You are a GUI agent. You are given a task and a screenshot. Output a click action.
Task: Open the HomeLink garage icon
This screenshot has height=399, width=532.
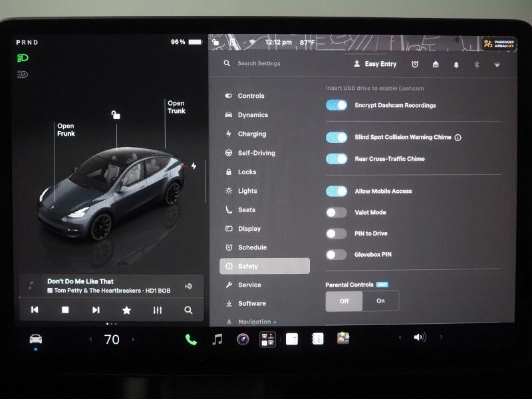coord(436,64)
